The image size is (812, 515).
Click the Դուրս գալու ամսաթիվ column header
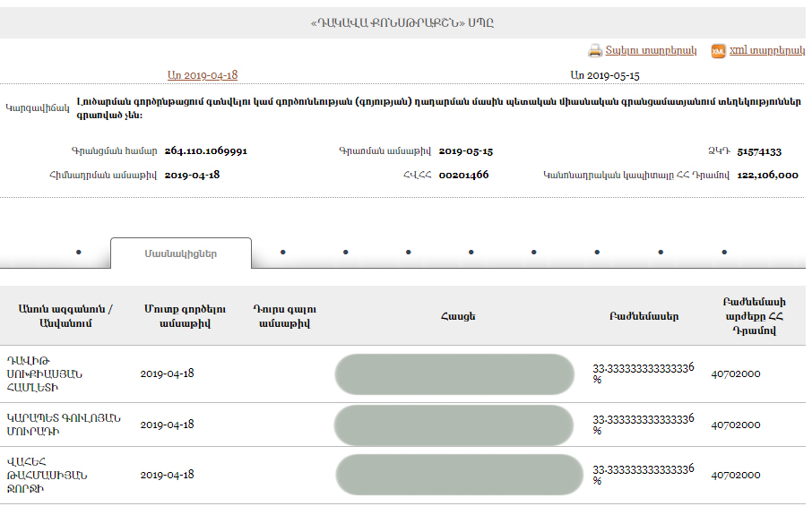coord(284,316)
